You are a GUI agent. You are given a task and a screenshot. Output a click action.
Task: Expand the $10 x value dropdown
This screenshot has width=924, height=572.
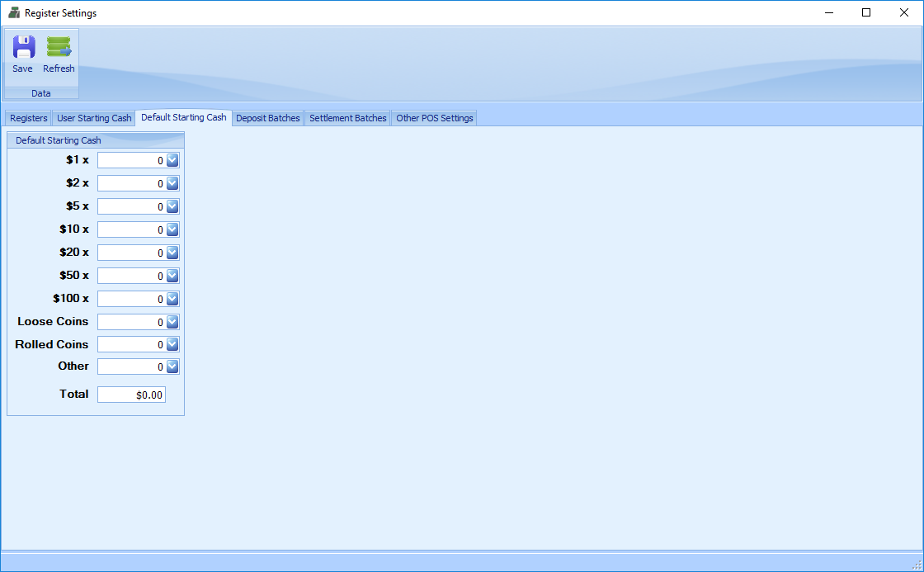click(x=172, y=229)
